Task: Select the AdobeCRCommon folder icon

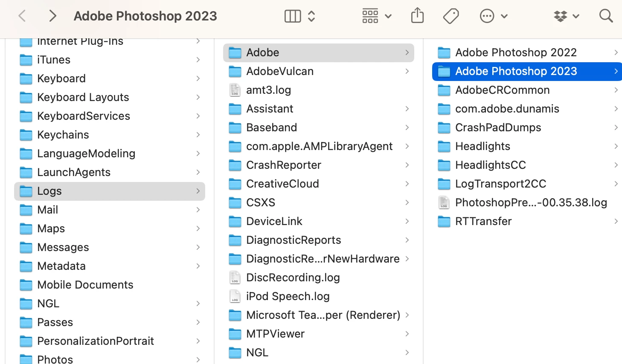Action: tap(444, 90)
